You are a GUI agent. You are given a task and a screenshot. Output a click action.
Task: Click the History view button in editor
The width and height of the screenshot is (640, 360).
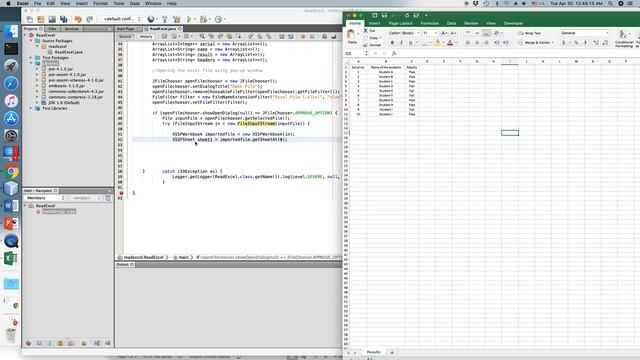point(146,37)
